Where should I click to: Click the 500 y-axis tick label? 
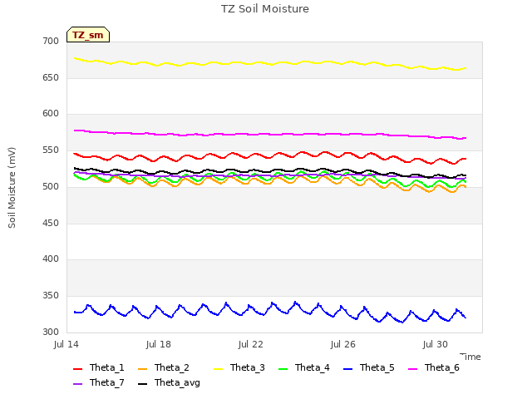coord(51,186)
